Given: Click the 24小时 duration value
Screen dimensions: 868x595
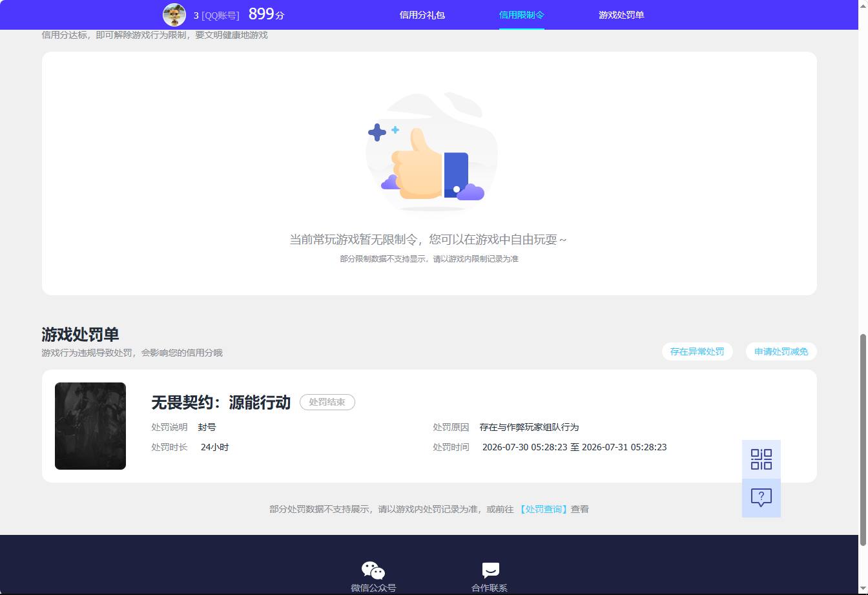Looking at the screenshot, I should tap(214, 447).
